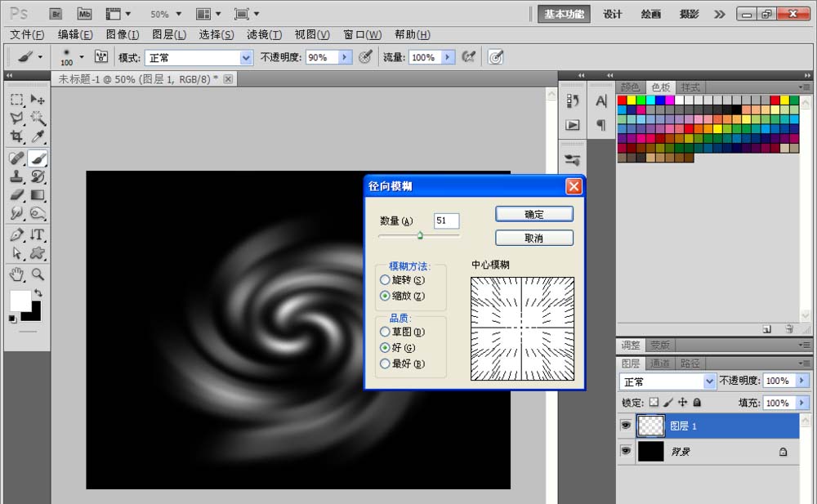Choose Draft quality option
This screenshot has width=817, height=504.
(x=385, y=332)
